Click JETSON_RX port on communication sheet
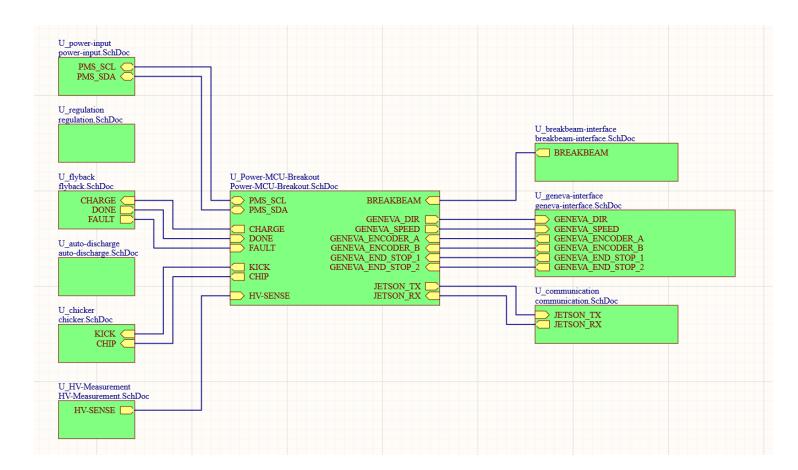798x470 pixels. coord(543,324)
